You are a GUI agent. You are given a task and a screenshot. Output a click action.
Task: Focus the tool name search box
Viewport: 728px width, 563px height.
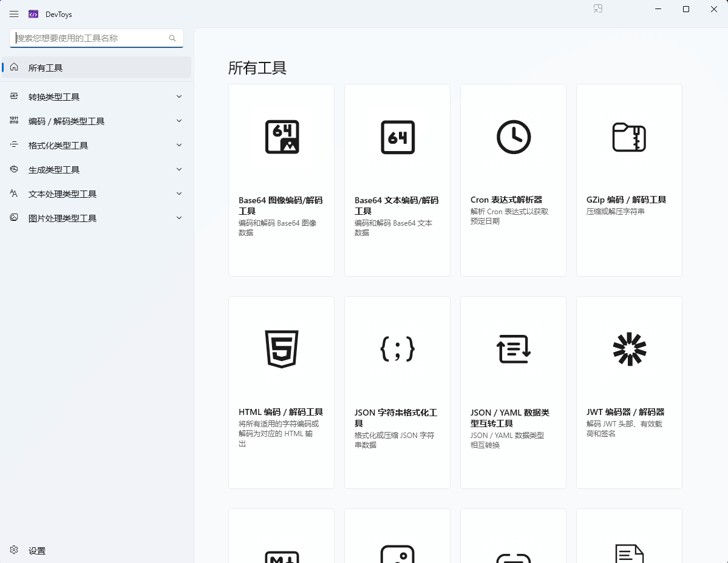tap(97, 38)
